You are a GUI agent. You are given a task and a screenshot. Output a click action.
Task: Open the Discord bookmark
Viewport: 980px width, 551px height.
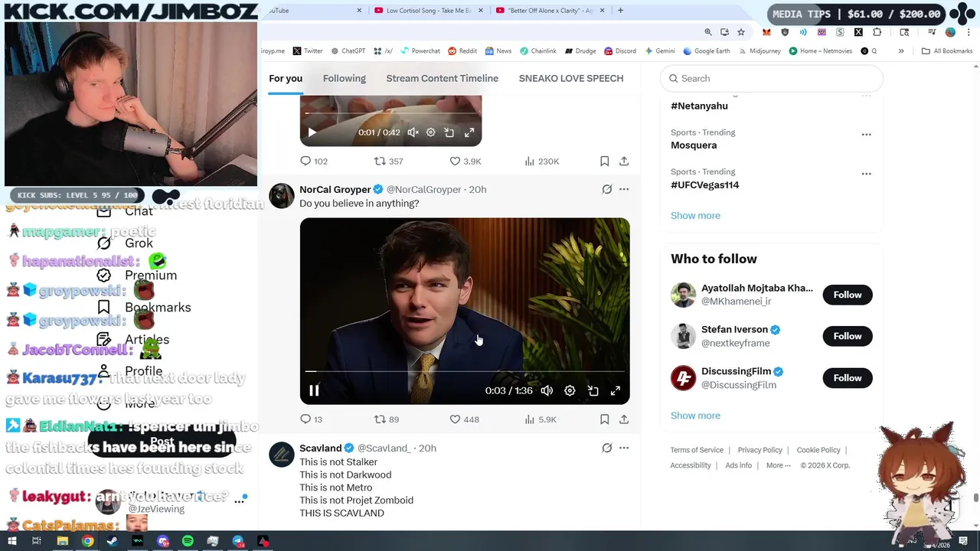click(x=620, y=51)
